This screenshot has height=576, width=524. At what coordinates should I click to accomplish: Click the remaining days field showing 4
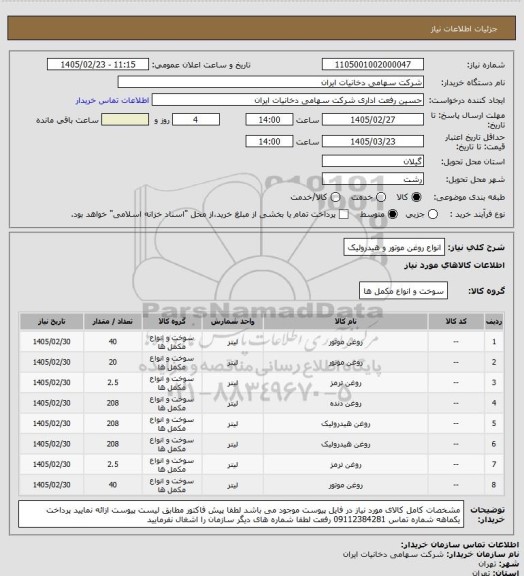196,120
